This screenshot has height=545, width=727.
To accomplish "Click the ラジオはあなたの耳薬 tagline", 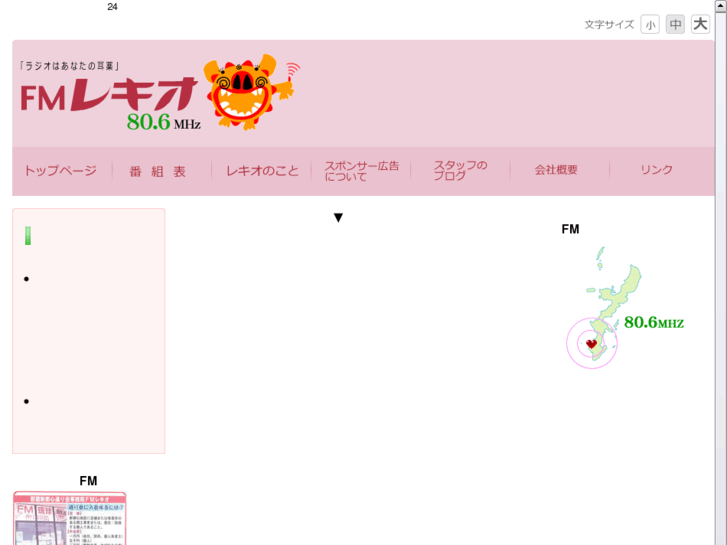I will [69, 66].
